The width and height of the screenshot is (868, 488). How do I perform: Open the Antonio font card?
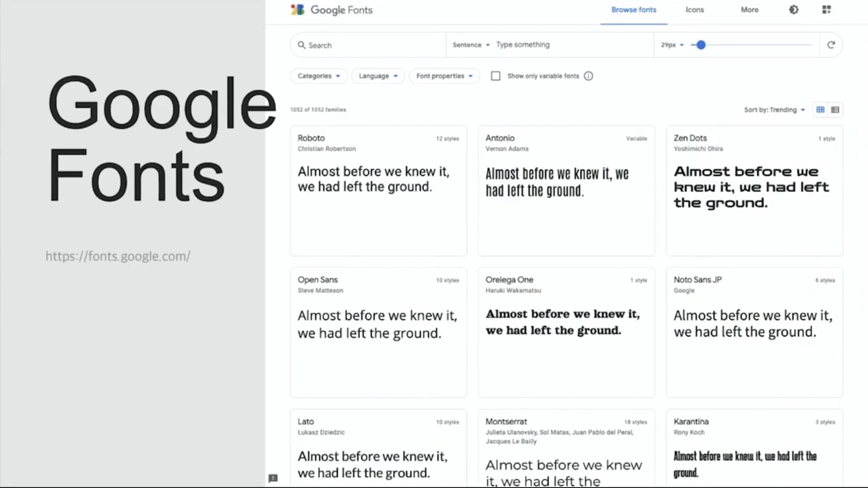pos(566,191)
